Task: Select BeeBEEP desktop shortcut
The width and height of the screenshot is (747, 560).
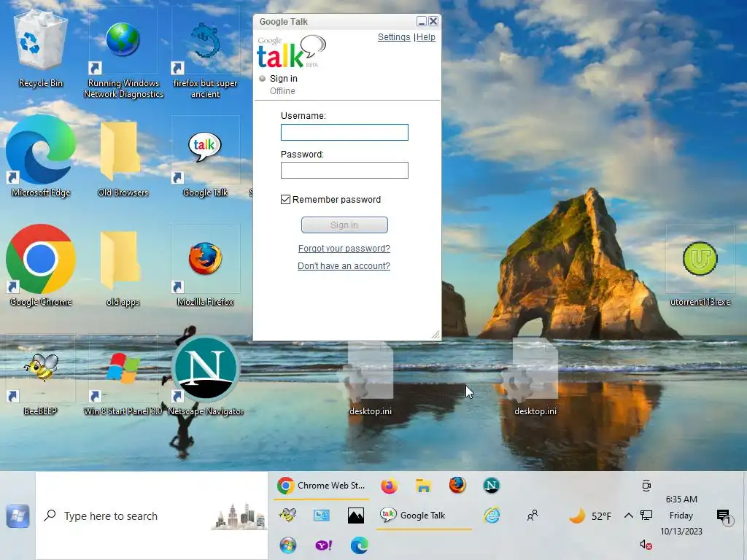Action: click(41, 376)
